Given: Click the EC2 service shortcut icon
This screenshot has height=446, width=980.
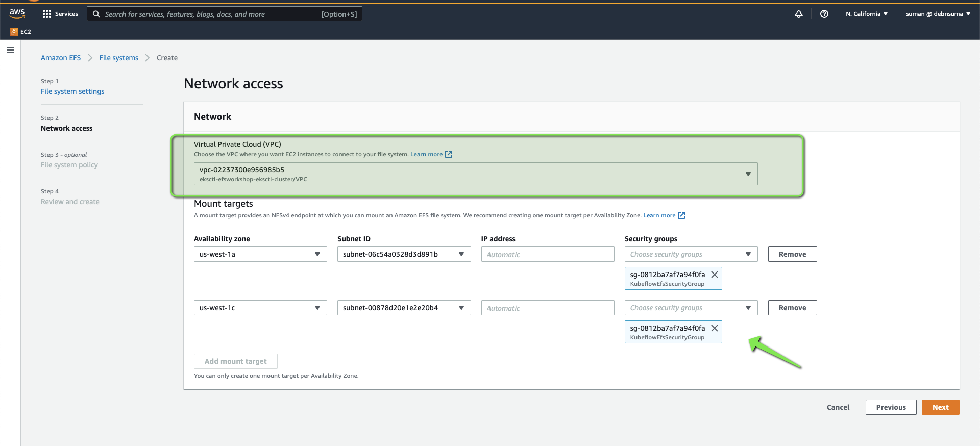Looking at the screenshot, I should (x=14, y=32).
